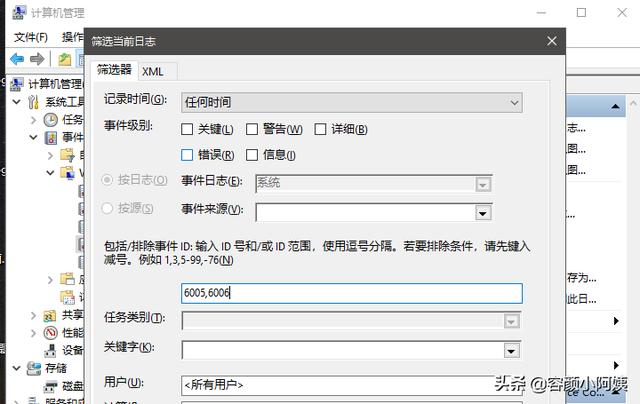The image size is (640, 404).
Task: Click 存为... in the actions pane
Action: (x=582, y=278)
